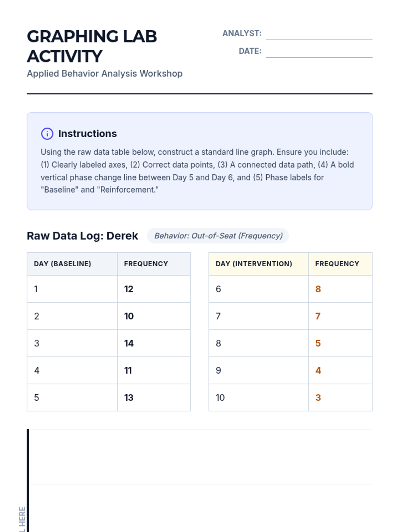Viewport: 399px width, 532px height.
Task: Click the orange frequency value 3
Action: (318, 398)
